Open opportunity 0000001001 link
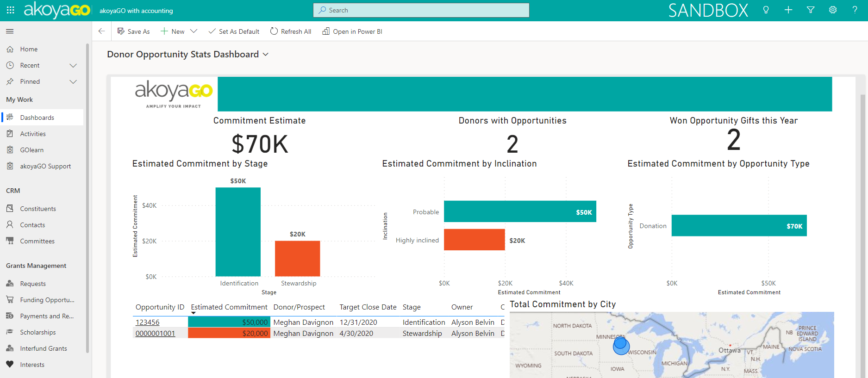 156,334
